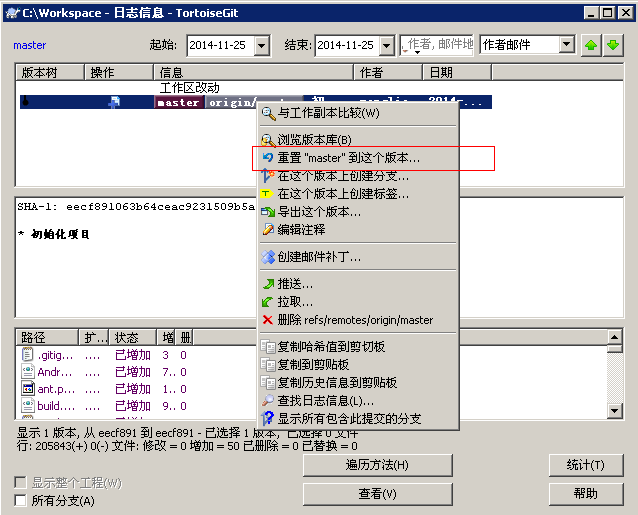Toggle the 所有分支 checkbox
Viewport: 638px width, 515px height.
21,501
